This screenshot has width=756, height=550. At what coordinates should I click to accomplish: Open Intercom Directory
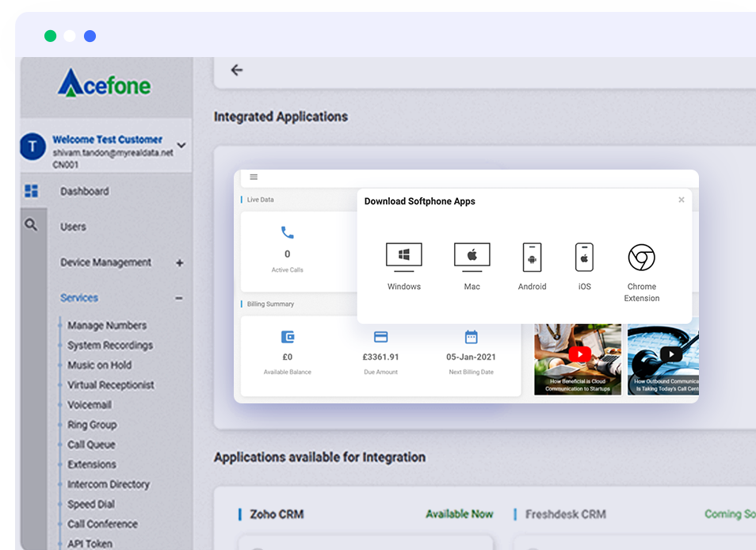pyautogui.click(x=109, y=484)
